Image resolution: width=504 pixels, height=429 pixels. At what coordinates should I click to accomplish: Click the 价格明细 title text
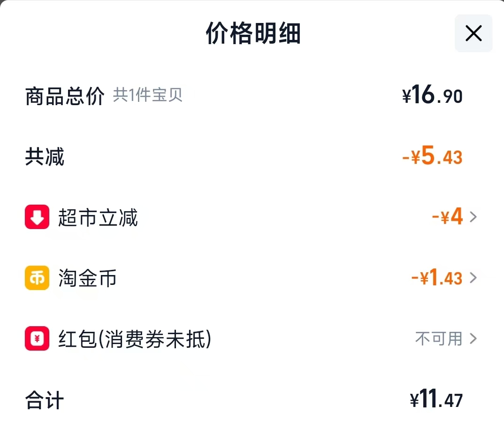[x=252, y=34]
